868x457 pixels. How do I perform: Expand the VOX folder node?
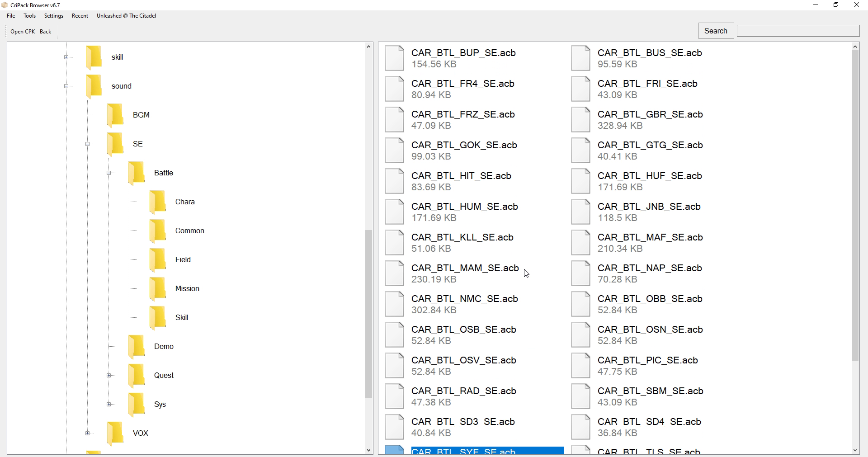87,433
